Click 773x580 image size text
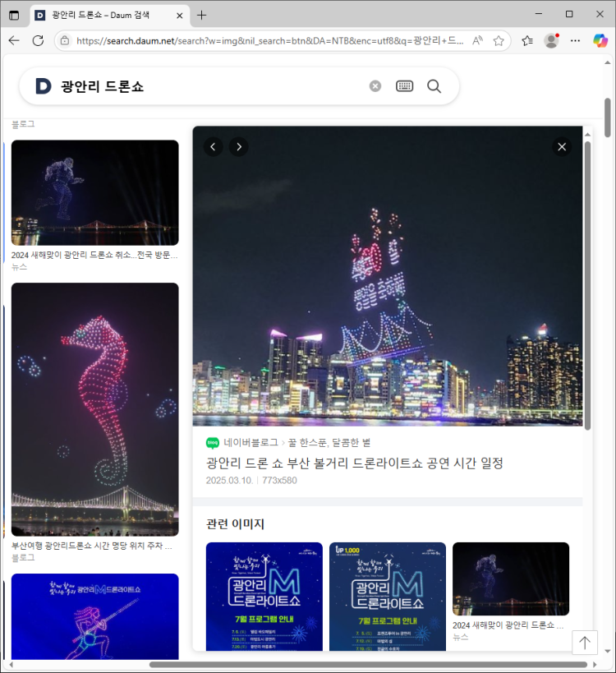616x673 pixels. pyautogui.click(x=279, y=480)
